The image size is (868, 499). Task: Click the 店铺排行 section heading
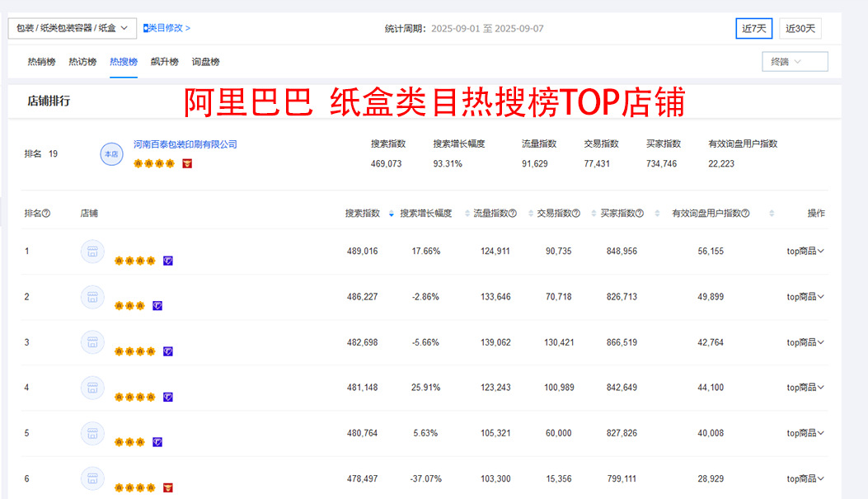49,101
